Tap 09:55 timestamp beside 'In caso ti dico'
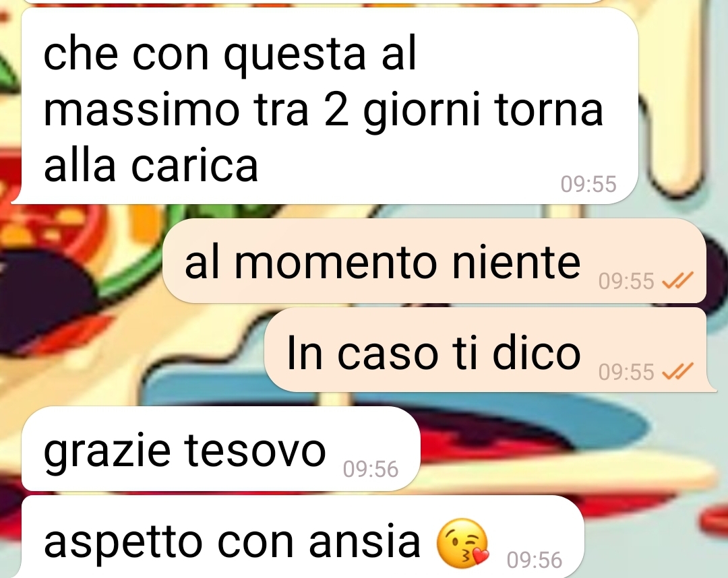Viewport: 728px width, 578px height. point(626,372)
